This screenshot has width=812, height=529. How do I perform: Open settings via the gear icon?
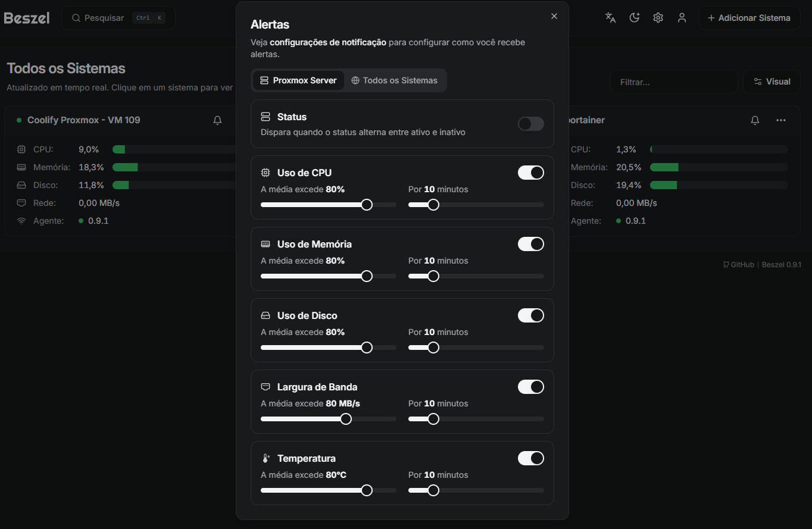(658, 18)
